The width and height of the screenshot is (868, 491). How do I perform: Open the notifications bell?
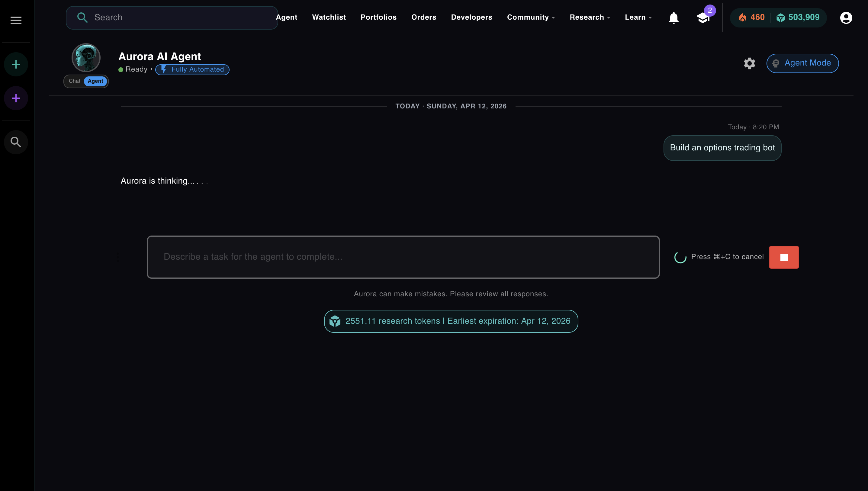pos(673,18)
